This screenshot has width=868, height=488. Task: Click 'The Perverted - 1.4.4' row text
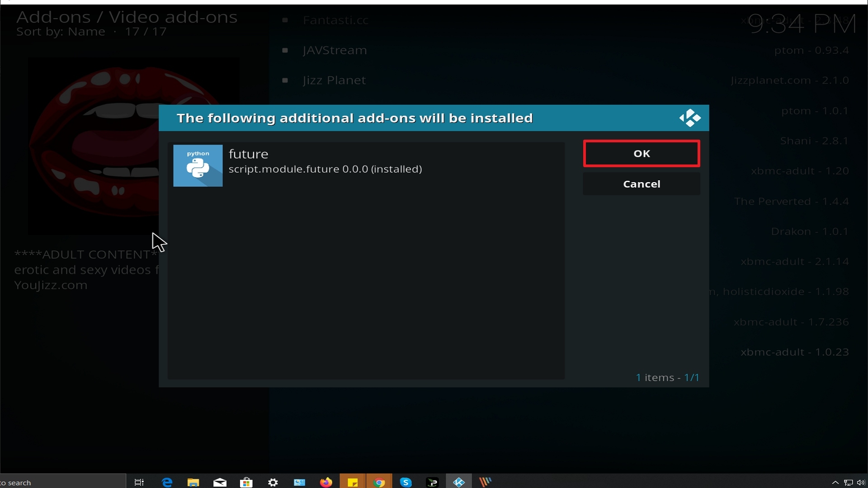point(792,202)
